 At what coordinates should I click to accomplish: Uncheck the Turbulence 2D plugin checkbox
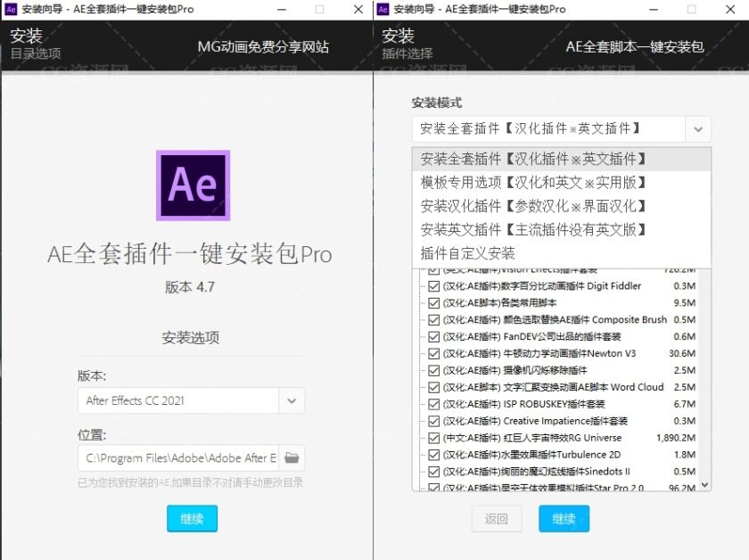click(433, 455)
